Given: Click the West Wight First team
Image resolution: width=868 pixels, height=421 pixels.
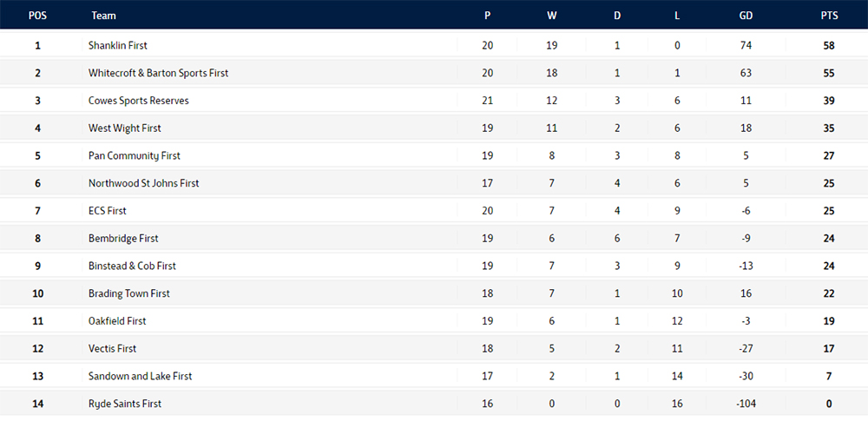Looking at the screenshot, I should click(x=124, y=128).
